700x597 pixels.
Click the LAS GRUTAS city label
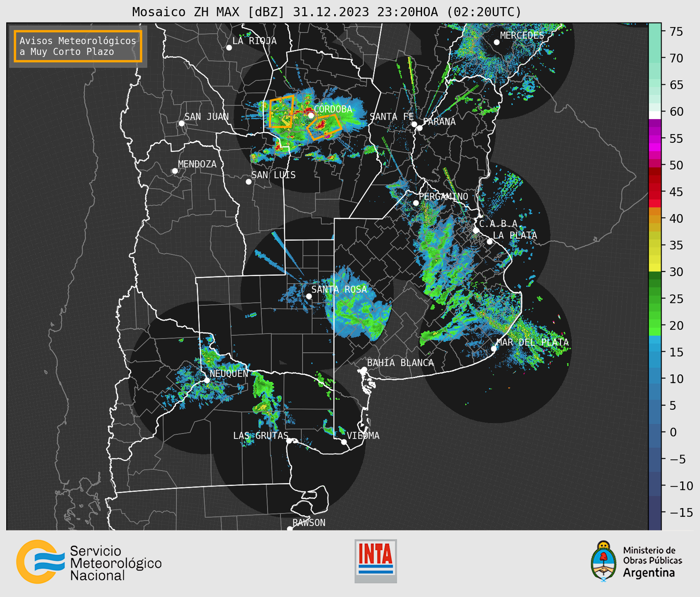click(x=261, y=436)
